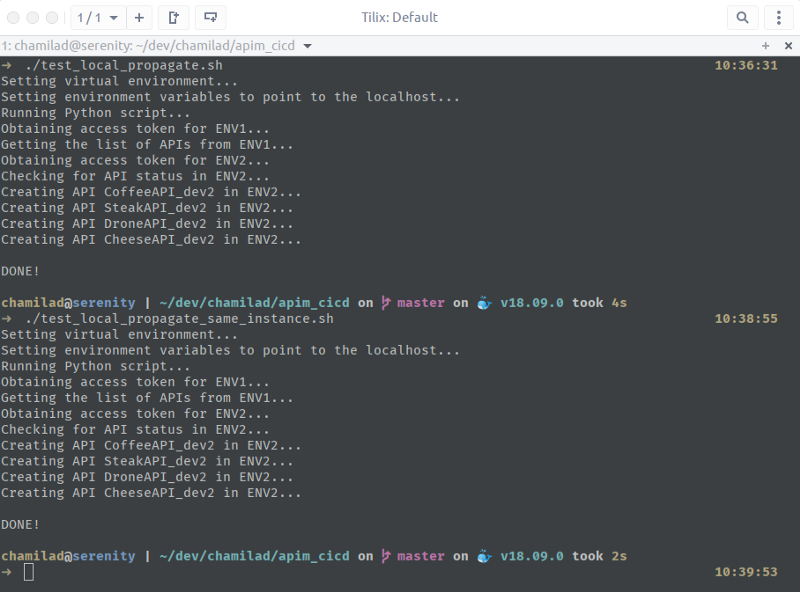The image size is (800, 592).
Task: Add terminal down split icon
Action: (x=210, y=18)
